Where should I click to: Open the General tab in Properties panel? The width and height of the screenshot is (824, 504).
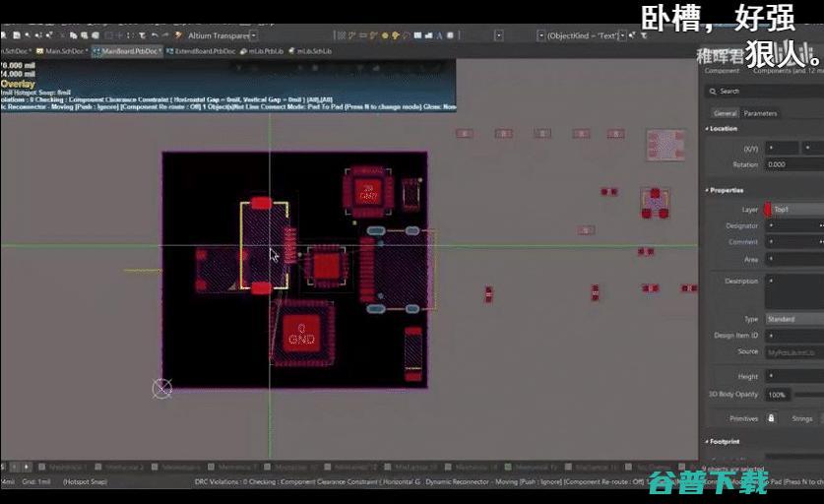pyautogui.click(x=725, y=113)
